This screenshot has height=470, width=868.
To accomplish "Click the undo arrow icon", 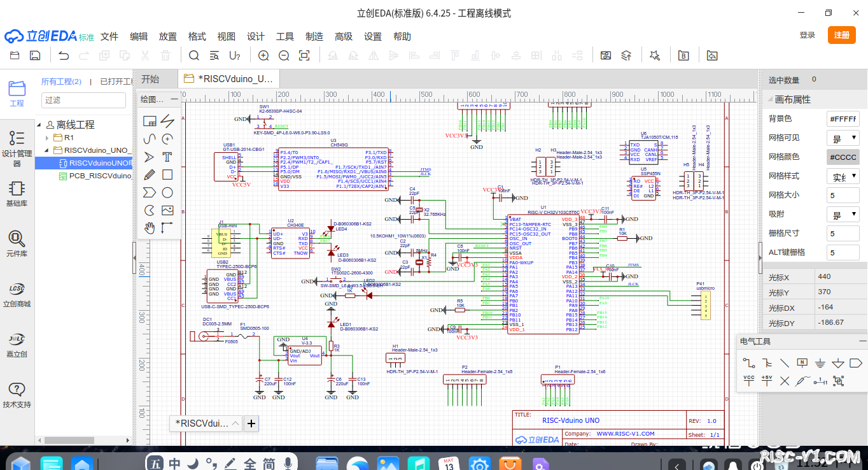I will pos(64,56).
